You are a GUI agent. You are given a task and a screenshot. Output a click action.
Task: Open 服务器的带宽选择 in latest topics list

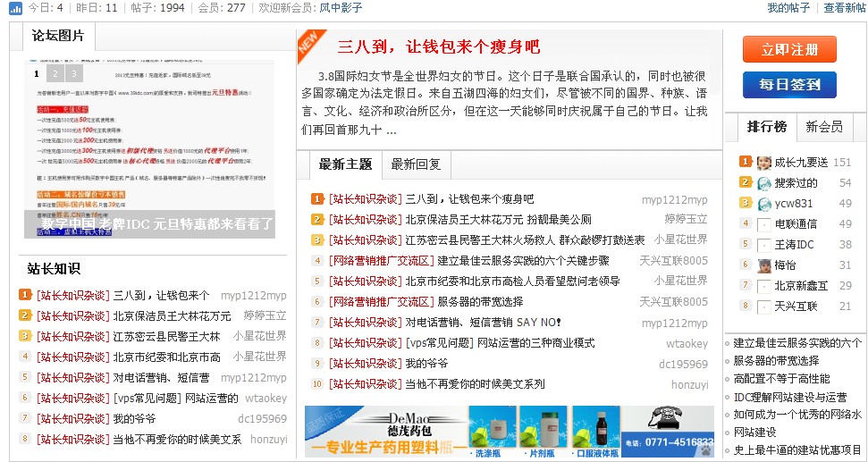(x=480, y=301)
